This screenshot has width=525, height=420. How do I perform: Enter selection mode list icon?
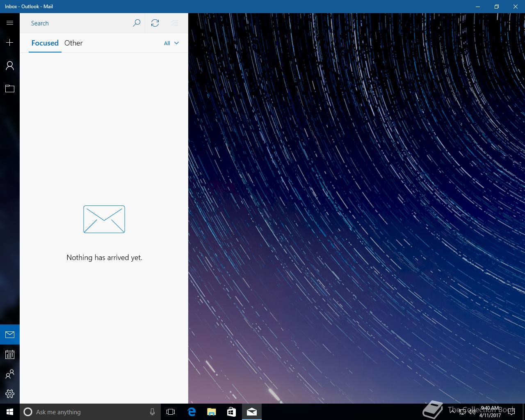pos(175,23)
